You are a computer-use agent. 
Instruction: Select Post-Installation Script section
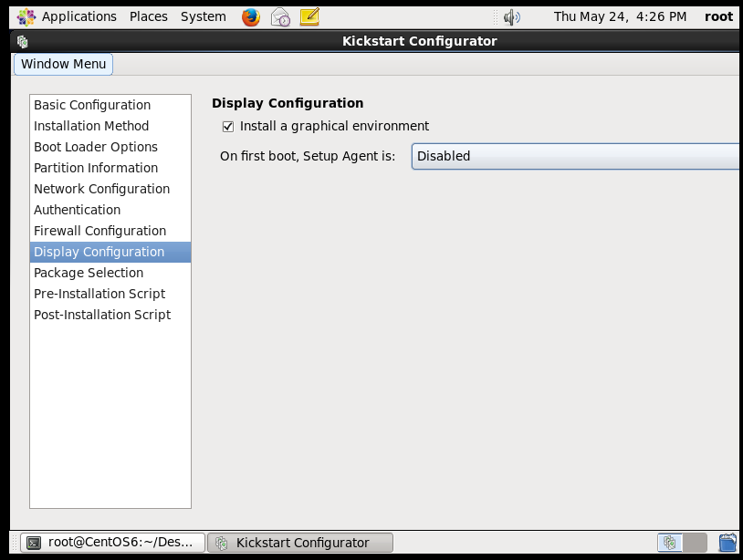coord(110,315)
